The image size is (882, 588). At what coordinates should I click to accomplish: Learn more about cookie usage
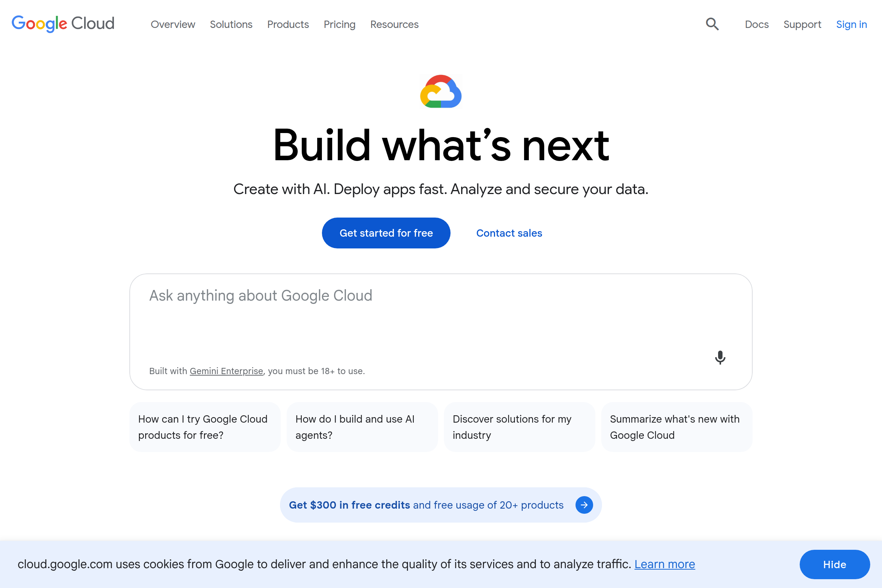click(x=664, y=564)
